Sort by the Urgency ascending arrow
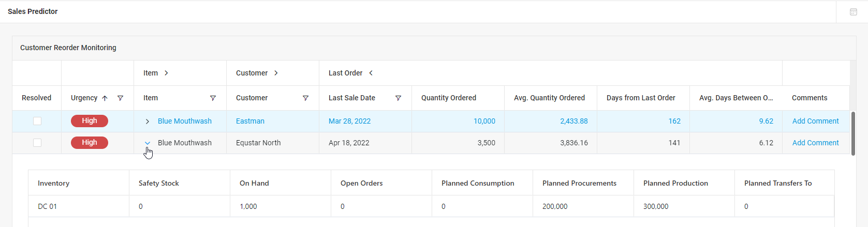The height and width of the screenshot is (227, 868). [105, 98]
